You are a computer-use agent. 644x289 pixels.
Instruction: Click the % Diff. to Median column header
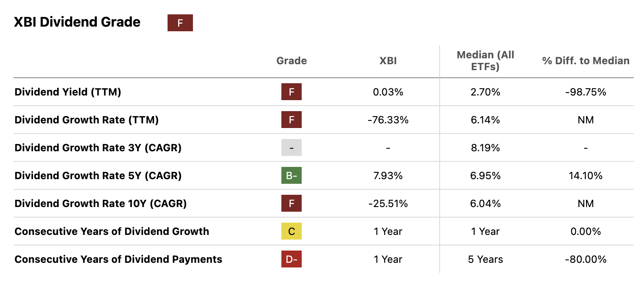586,61
